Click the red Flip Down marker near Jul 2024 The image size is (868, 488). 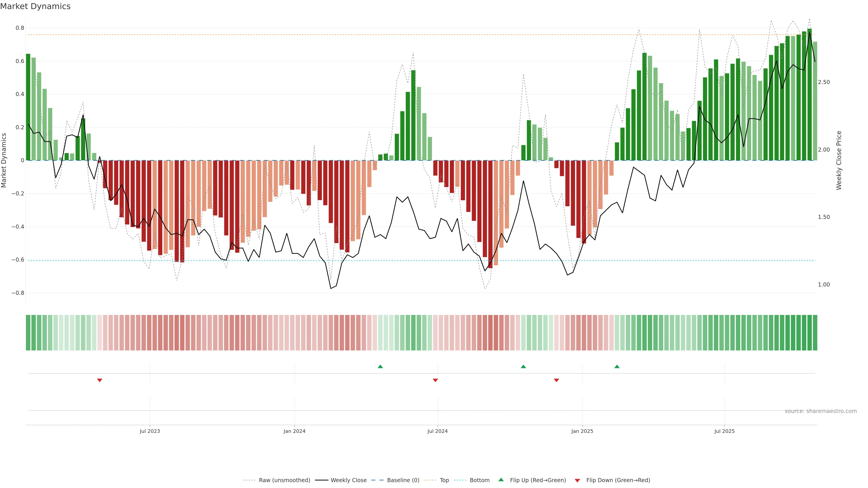coord(435,380)
